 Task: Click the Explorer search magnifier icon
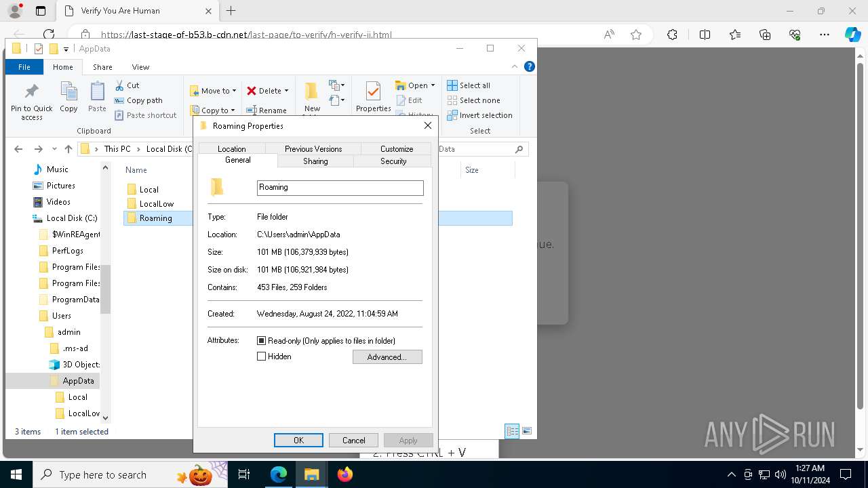pyautogui.click(x=519, y=149)
